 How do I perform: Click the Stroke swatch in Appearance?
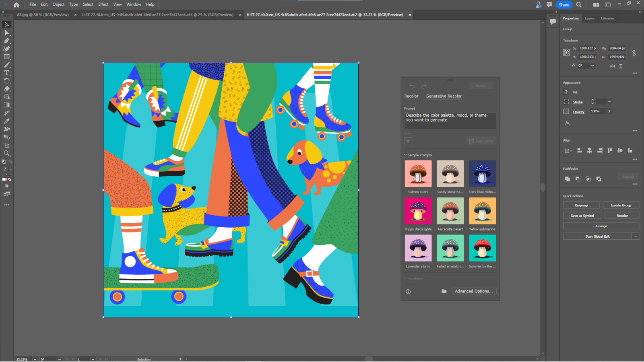pos(566,102)
